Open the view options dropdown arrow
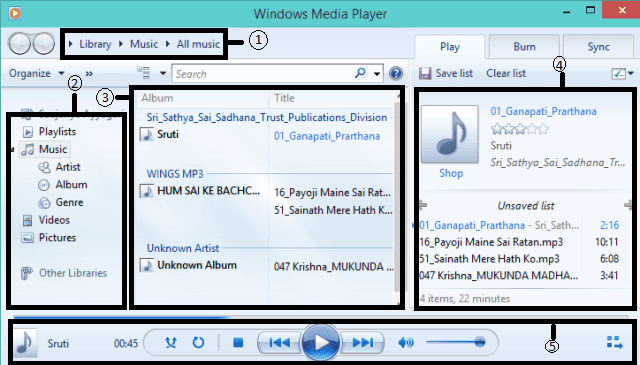The width and height of the screenshot is (640, 365). pyautogui.click(x=163, y=73)
